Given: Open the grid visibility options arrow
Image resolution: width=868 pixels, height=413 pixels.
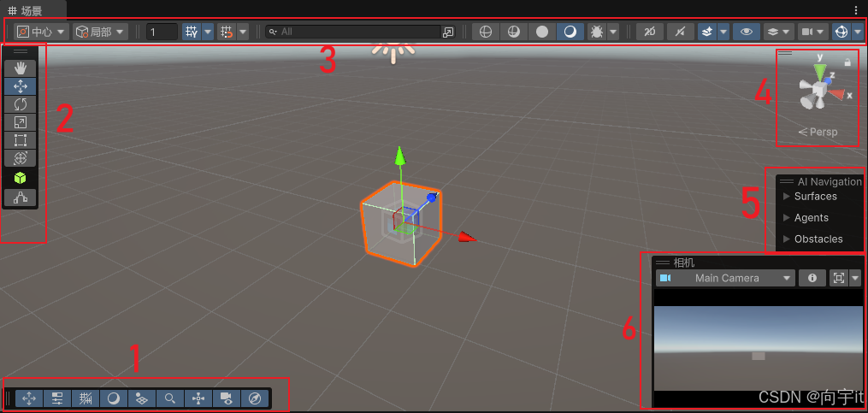Looking at the screenshot, I should click(x=208, y=32).
